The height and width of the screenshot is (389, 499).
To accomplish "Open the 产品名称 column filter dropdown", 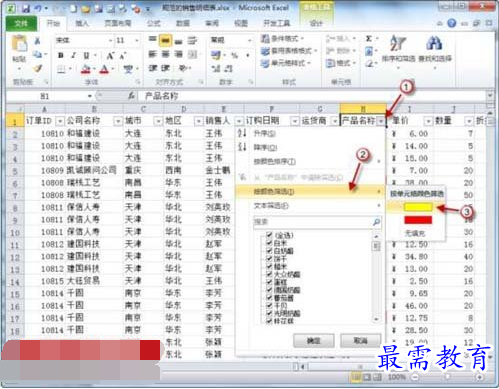I will pos(381,121).
